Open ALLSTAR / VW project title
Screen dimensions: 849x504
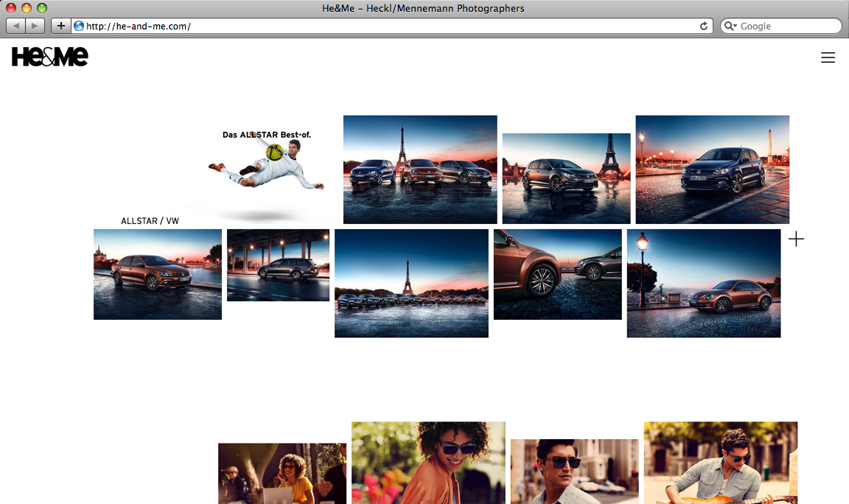pyautogui.click(x=150, y=221)
